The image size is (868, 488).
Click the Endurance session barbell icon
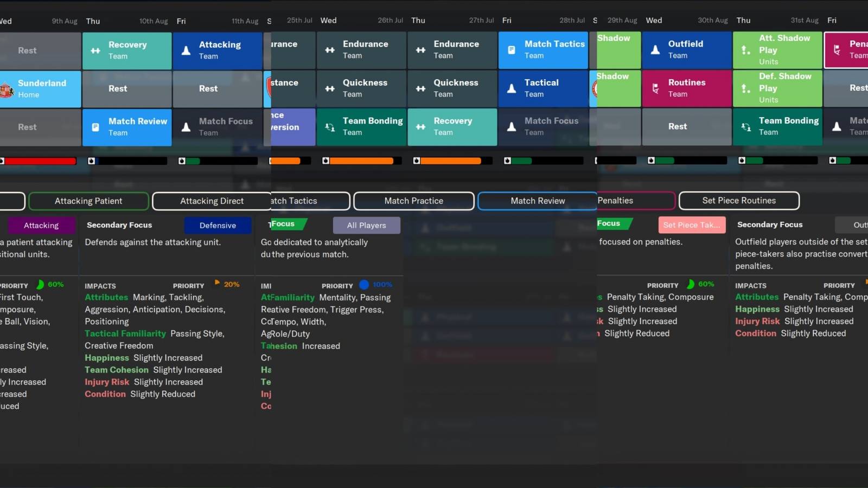tap(330, 50)
